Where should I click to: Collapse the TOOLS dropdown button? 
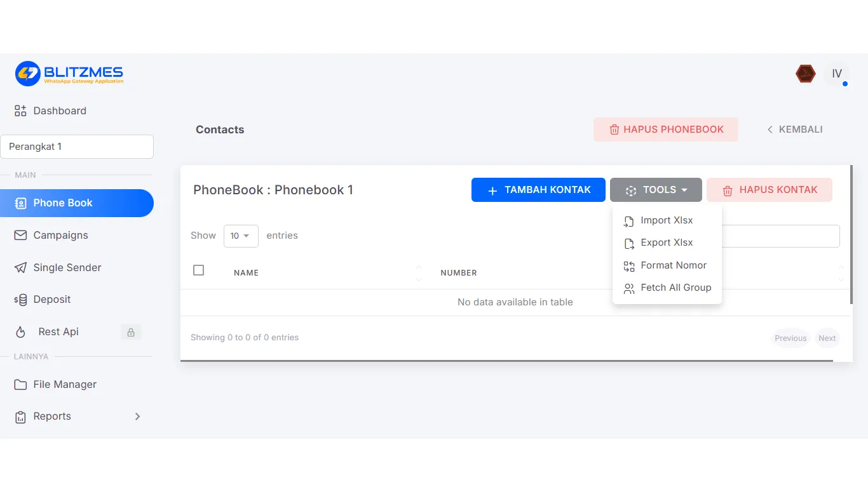coord(656,190)
